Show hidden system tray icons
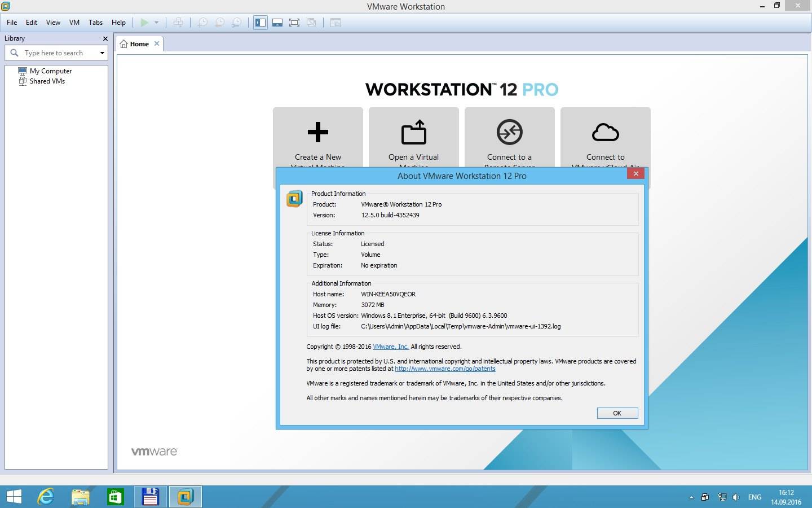 tap(691, 497)
